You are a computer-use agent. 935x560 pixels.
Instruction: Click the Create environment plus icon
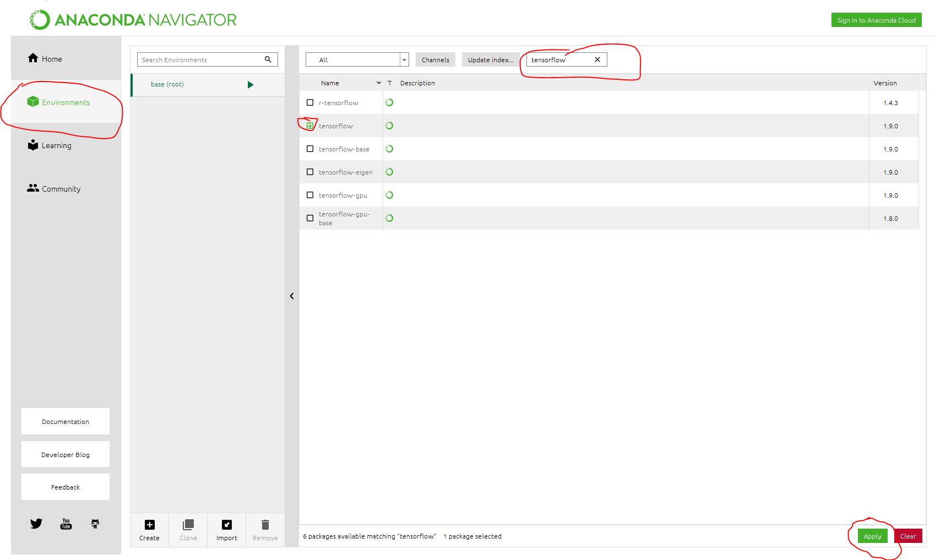point(149,525)
